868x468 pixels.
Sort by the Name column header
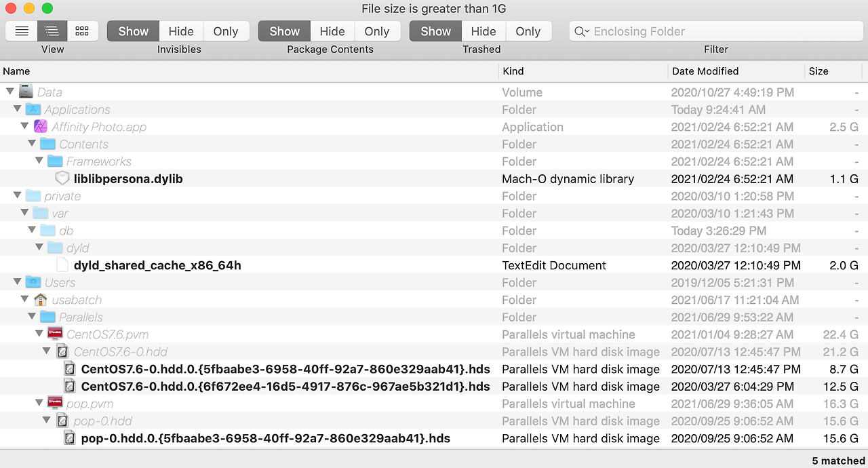tap(249, 71)
